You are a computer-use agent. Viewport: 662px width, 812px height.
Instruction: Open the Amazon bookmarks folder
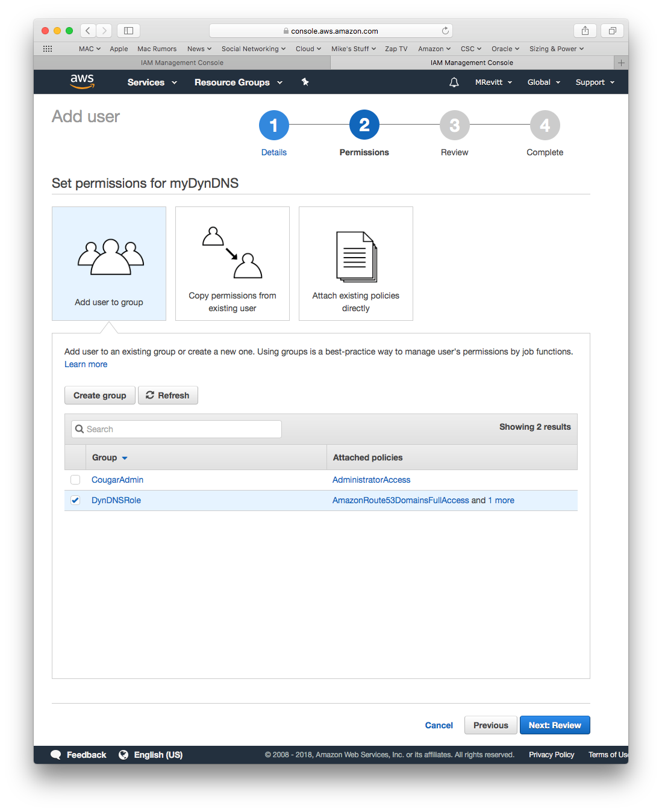pos(434,49)
